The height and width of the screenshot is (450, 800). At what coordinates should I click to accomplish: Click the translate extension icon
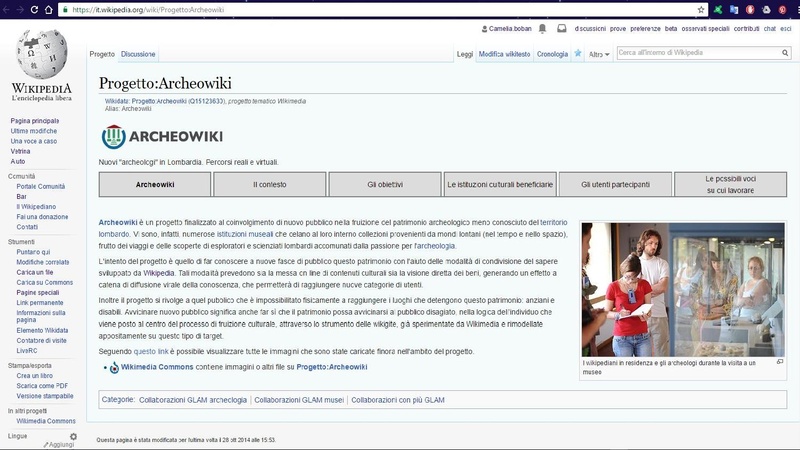coord(734,9)
